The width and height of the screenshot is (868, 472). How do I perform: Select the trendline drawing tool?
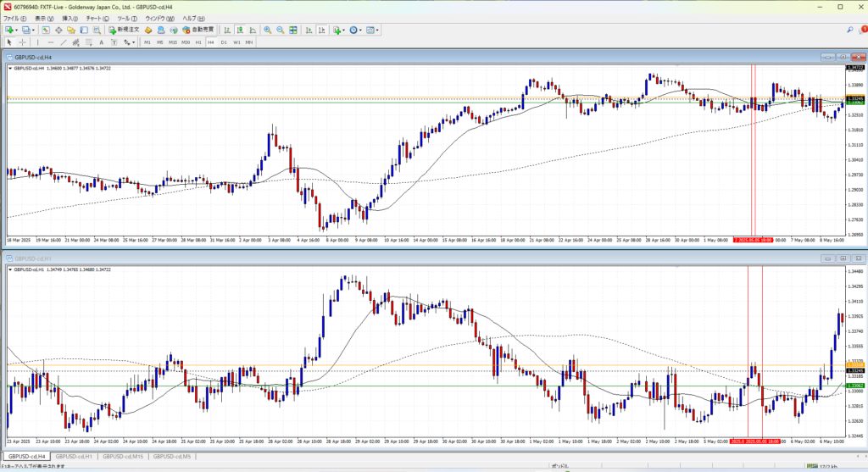click(64, 42)
